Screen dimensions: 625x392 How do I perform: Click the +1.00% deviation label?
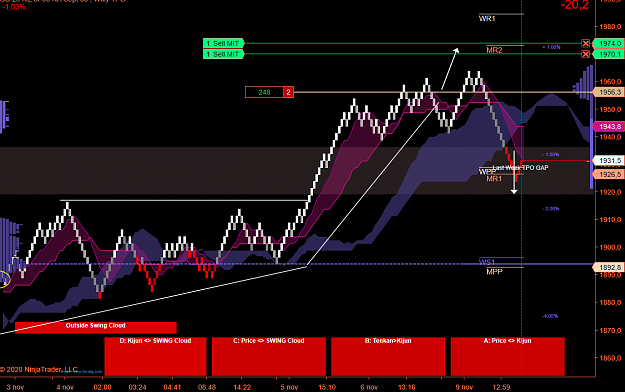click(x=551, y=47)
